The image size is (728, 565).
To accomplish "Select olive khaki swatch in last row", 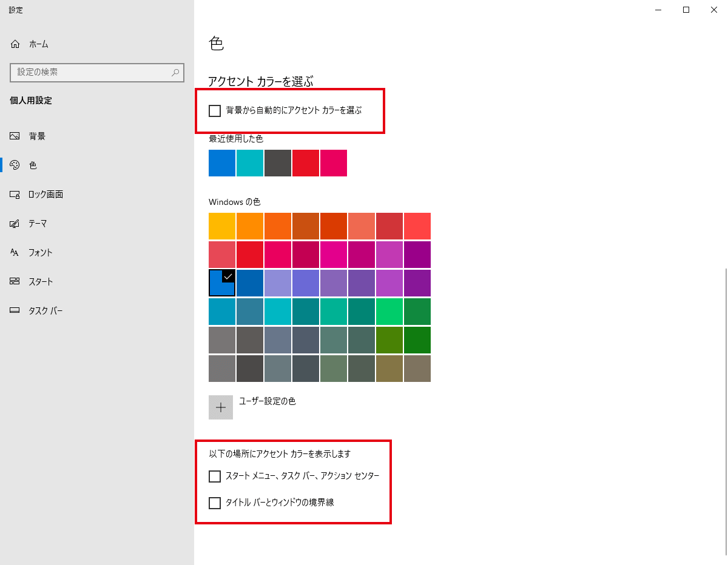I will [x=389, y=369].
